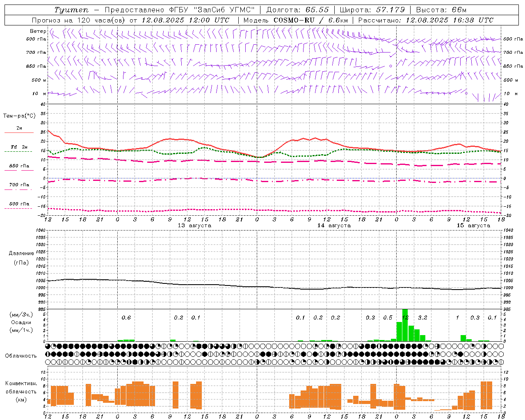Click the "0.6" precipitation amount value

click(126, 318)
